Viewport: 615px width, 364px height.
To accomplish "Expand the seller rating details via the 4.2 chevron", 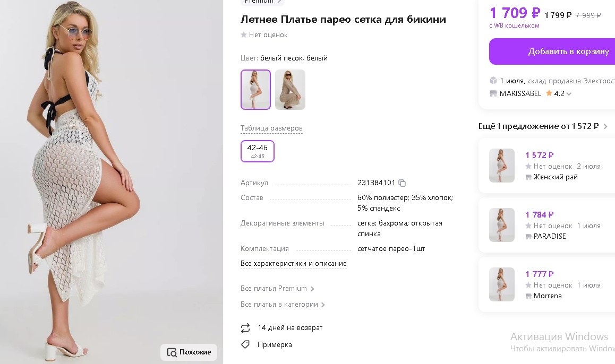I will click(568, 93).
